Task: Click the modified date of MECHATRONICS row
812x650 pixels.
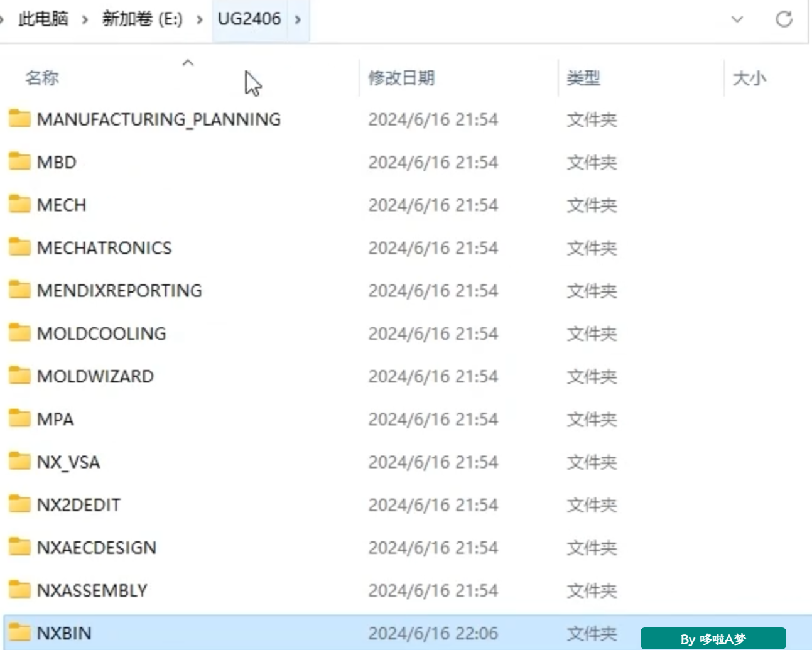Action: pos(433,247)
